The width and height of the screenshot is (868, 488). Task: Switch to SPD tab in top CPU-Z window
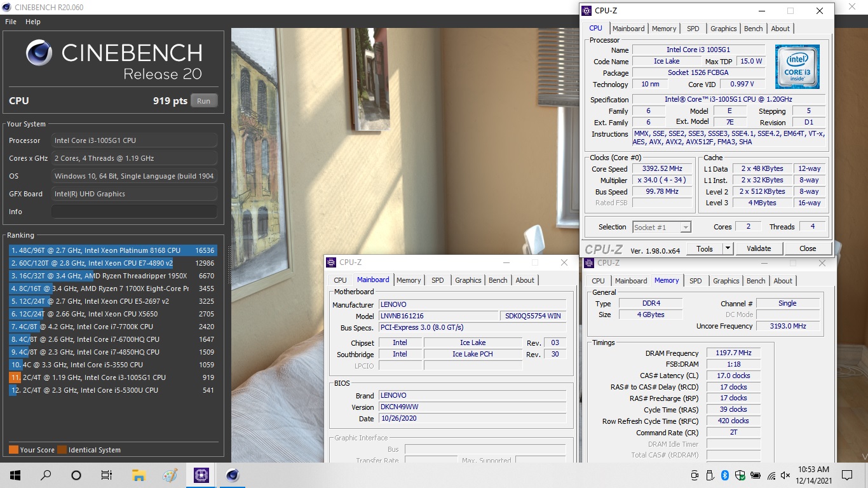(693, 29)
